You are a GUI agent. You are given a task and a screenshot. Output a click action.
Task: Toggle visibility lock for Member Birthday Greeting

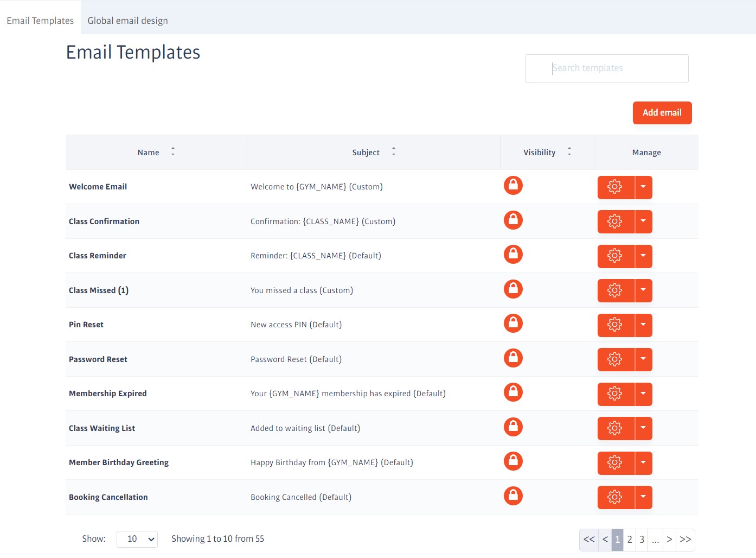[x=513, y=461]
